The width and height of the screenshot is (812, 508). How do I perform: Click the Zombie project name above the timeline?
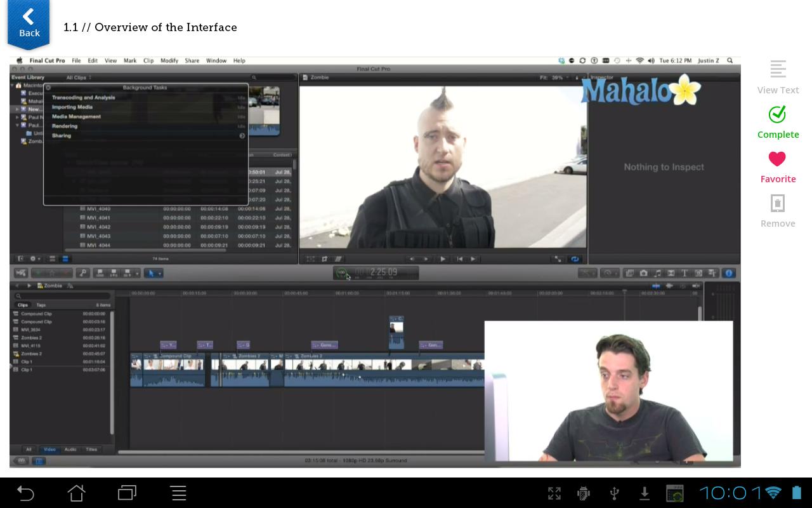[53, 286]
